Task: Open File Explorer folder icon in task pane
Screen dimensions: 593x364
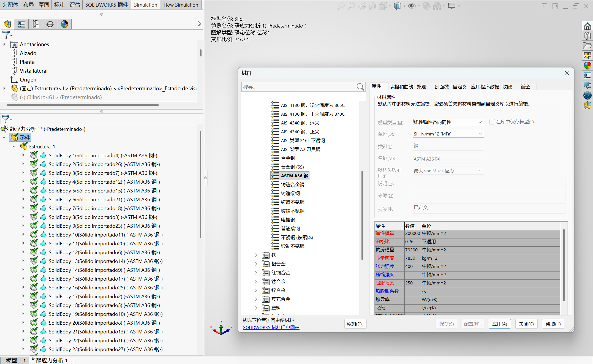Action: (x=587, y=46)
